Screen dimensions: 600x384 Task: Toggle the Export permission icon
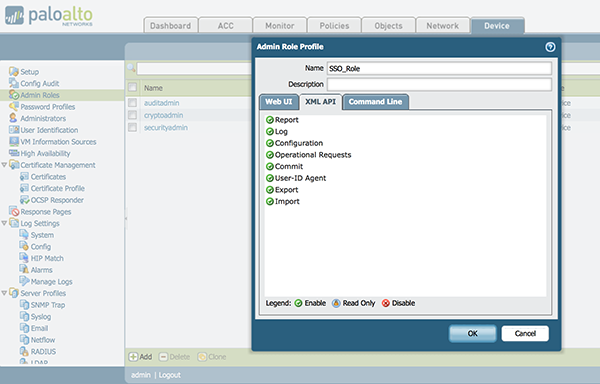pos(270,190)
